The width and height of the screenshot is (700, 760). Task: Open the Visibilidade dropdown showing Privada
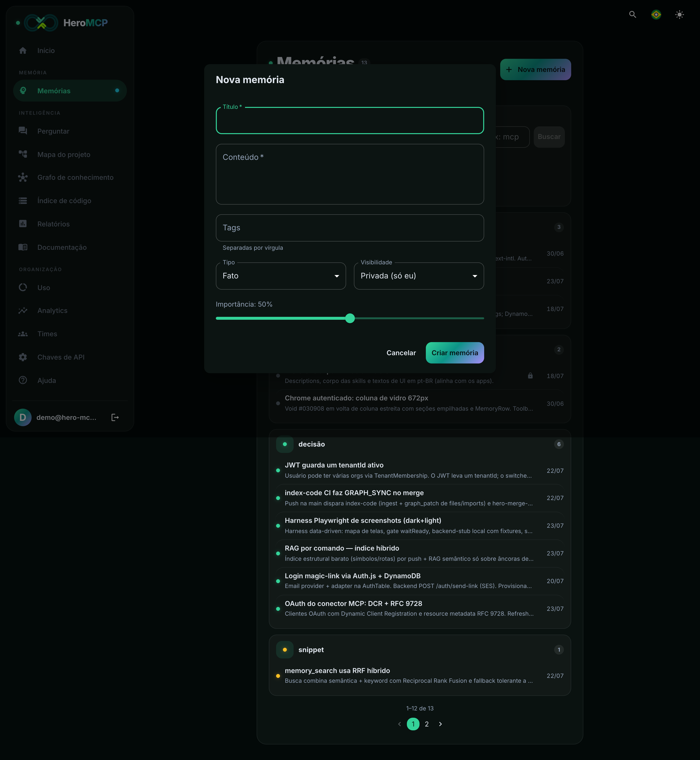tap(419, 276)
